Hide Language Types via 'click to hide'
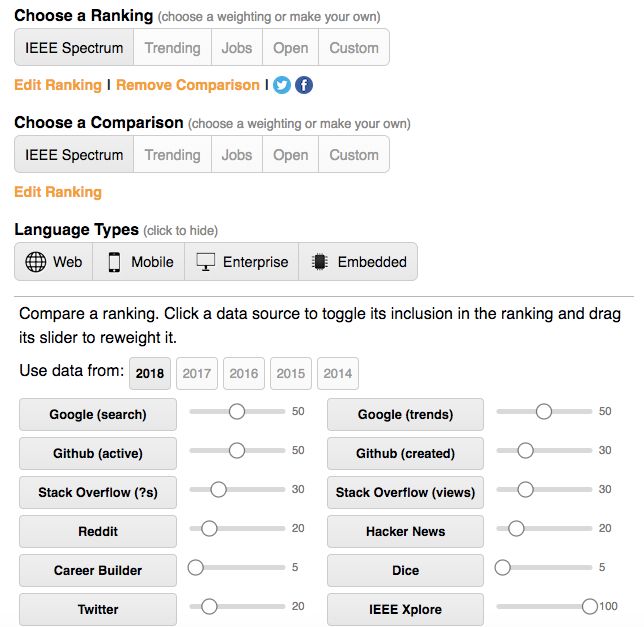 181,231
